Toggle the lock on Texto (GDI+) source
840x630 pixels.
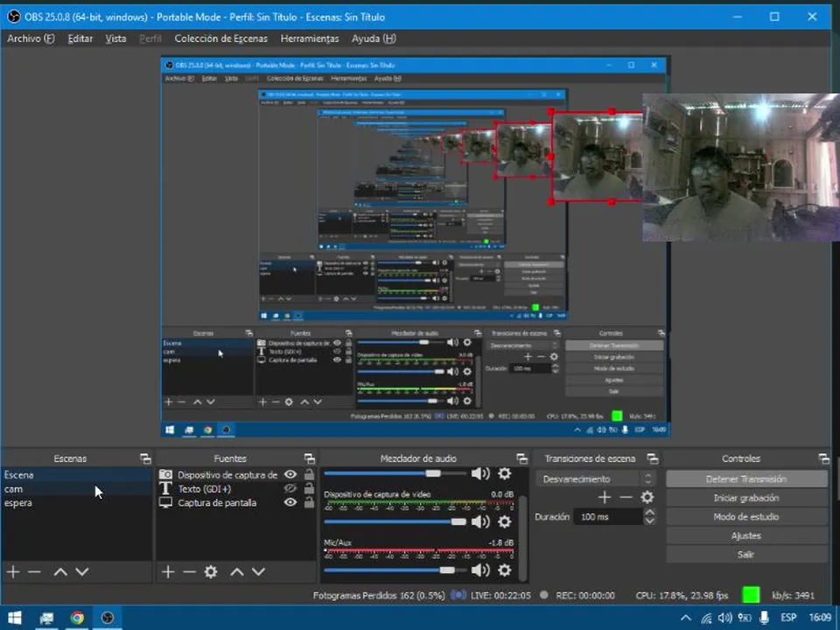click(309, 488)
